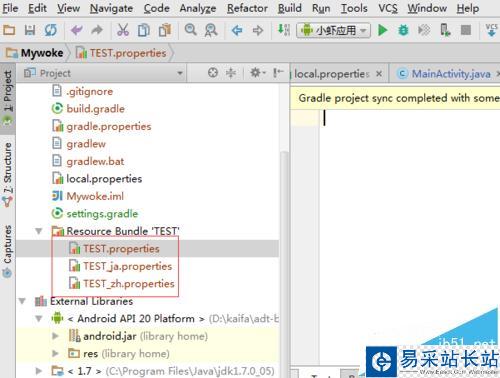Select gradle.properties in project tree
This screenshot has height=378, width=500.
pyautogui.click(x=102, y=126)
